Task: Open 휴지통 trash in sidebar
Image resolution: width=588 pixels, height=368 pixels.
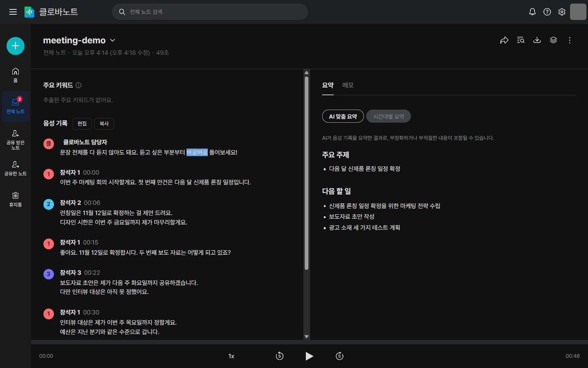Action: click(16, 199)
